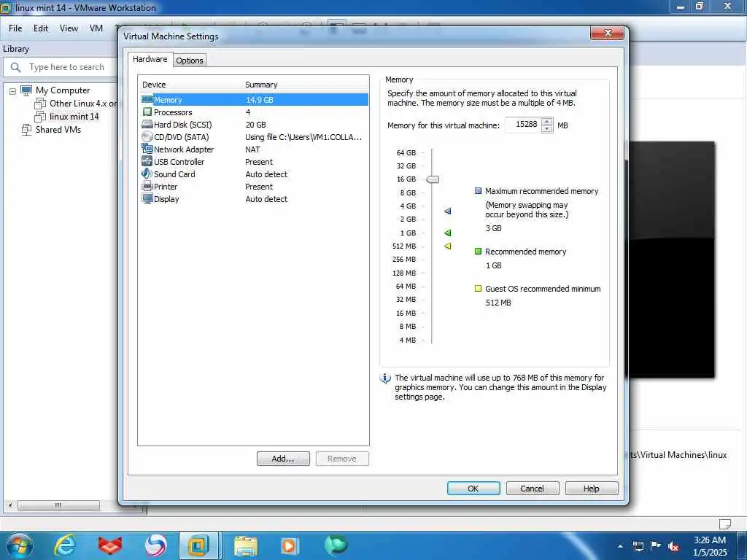The image size is (747, 560).
Task: Switch to the Hardware tab
Action: [150, 59]
